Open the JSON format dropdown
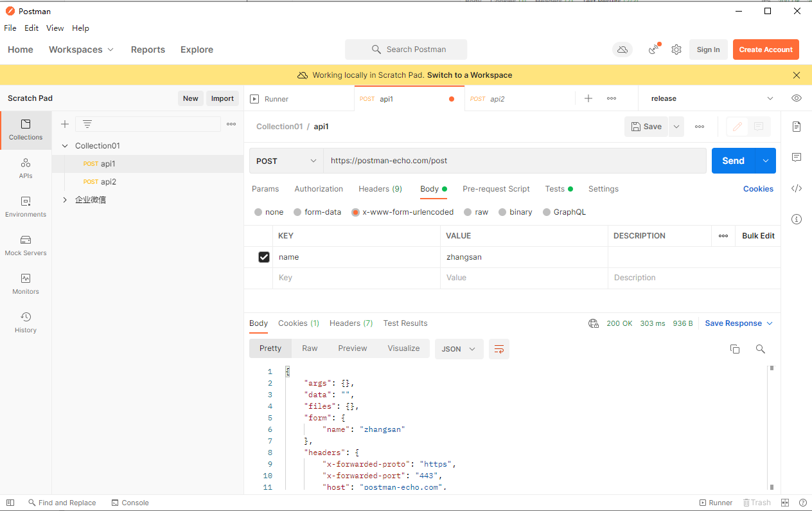 pos(459,349)
